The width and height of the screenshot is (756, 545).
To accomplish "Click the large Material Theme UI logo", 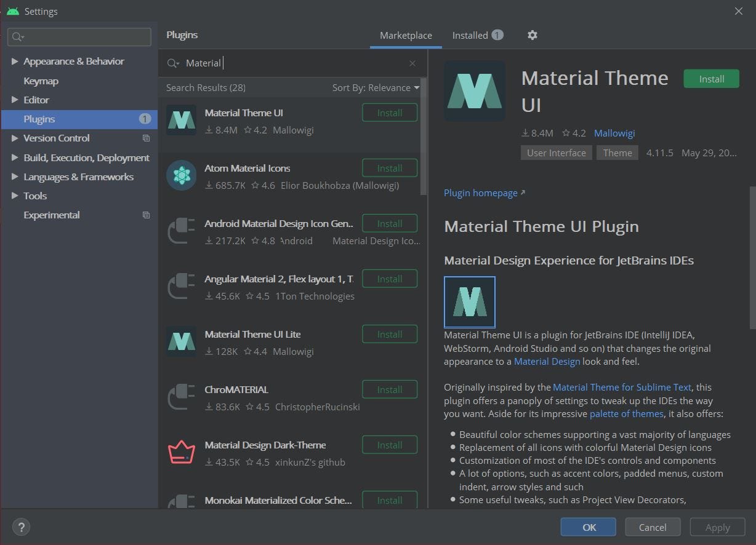I will tap(475, 91).
